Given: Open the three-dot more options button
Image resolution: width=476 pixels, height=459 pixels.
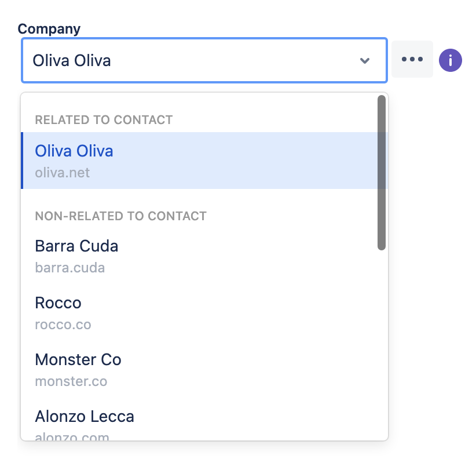Looking at the screenshot, I should [x=412, y=59].
